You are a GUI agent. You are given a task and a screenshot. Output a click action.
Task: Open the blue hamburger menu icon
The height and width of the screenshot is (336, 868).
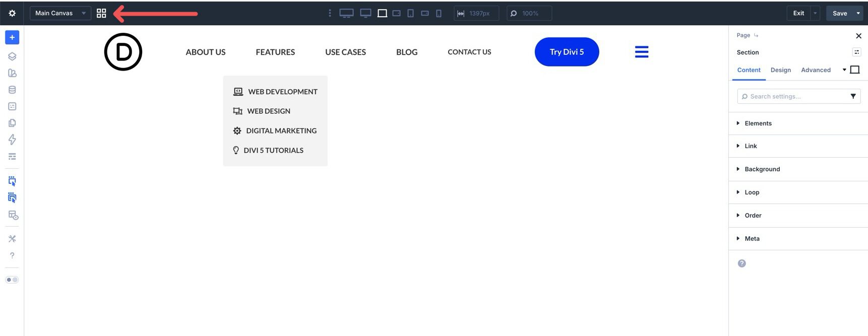click(642, 52)
